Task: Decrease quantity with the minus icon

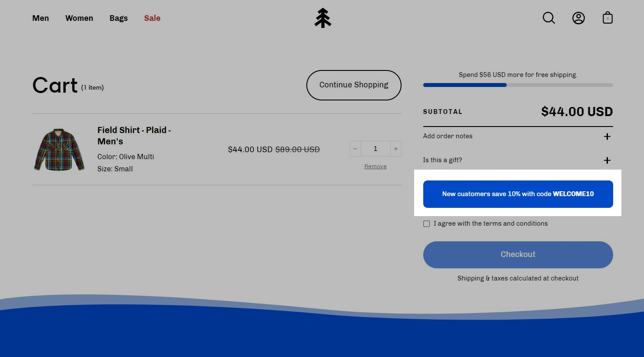Action: point(355,149)
